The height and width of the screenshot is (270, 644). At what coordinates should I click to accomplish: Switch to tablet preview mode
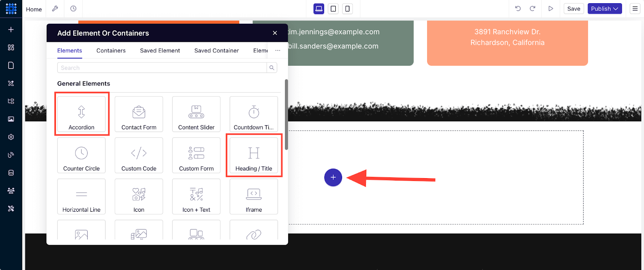[x=333, y=8]
